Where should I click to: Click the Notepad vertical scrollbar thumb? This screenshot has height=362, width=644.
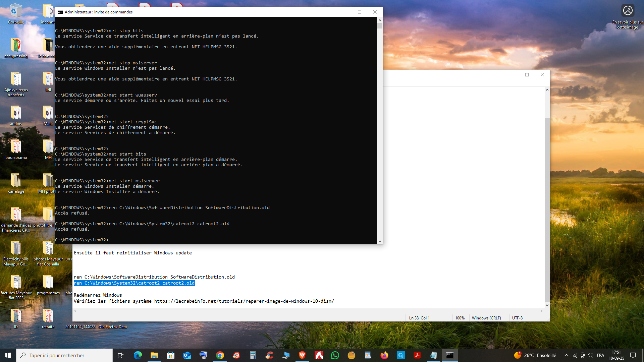click(x=547, y=209)
